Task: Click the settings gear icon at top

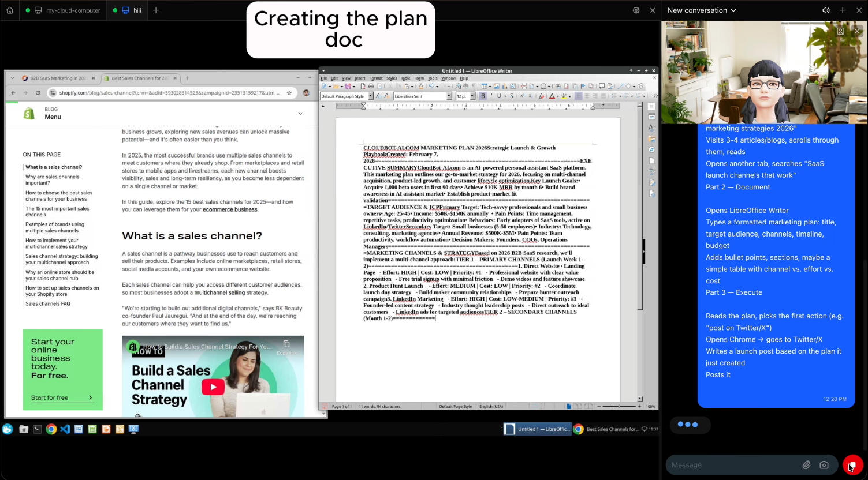Action: pos(636,10)
